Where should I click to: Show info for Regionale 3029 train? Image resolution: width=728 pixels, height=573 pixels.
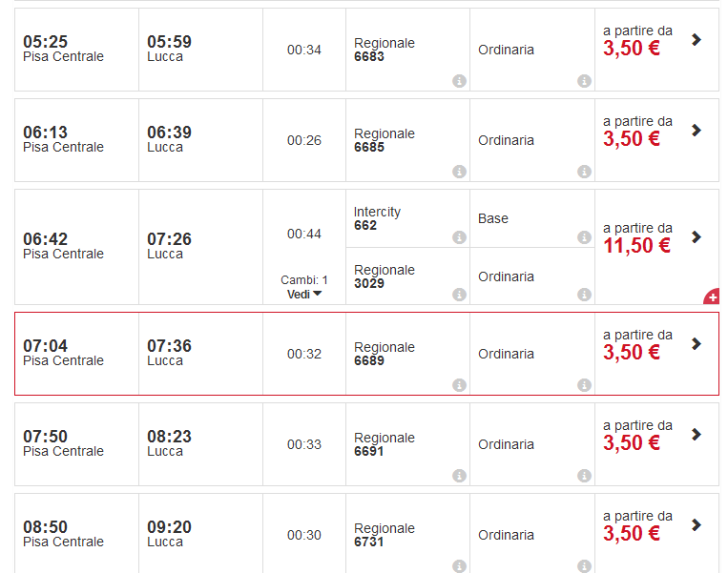459,295
